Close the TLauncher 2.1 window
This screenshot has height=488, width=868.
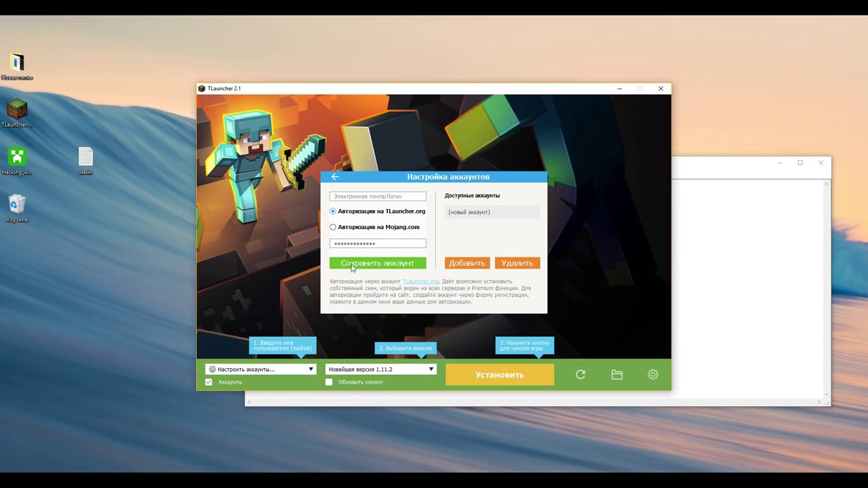pos(660,88)
